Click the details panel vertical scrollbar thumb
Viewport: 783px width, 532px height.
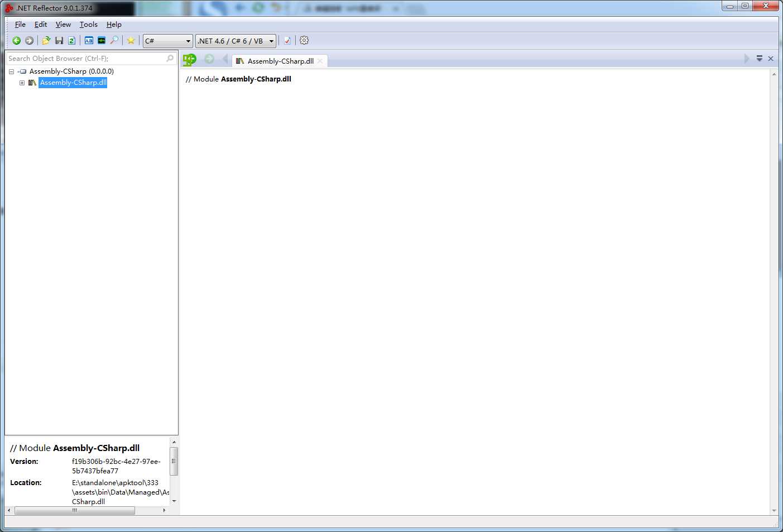[174, 461]
